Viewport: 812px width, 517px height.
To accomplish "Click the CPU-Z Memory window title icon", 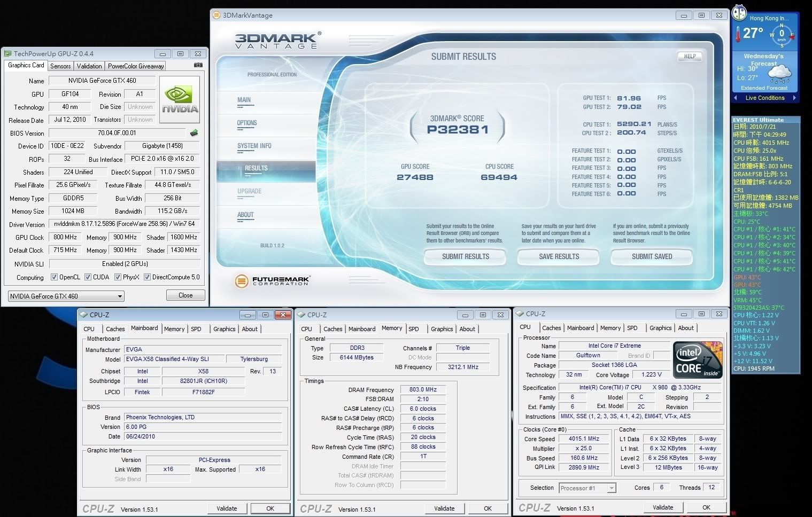I will 301,315.
